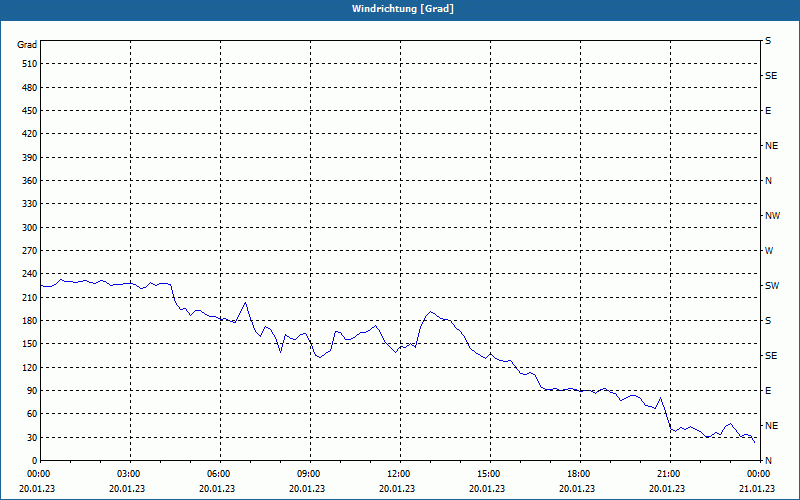800x500 pixels.
Task: Click the E compass label at 450 gridline
Action: pyautogui.click(x=768, y=111)
